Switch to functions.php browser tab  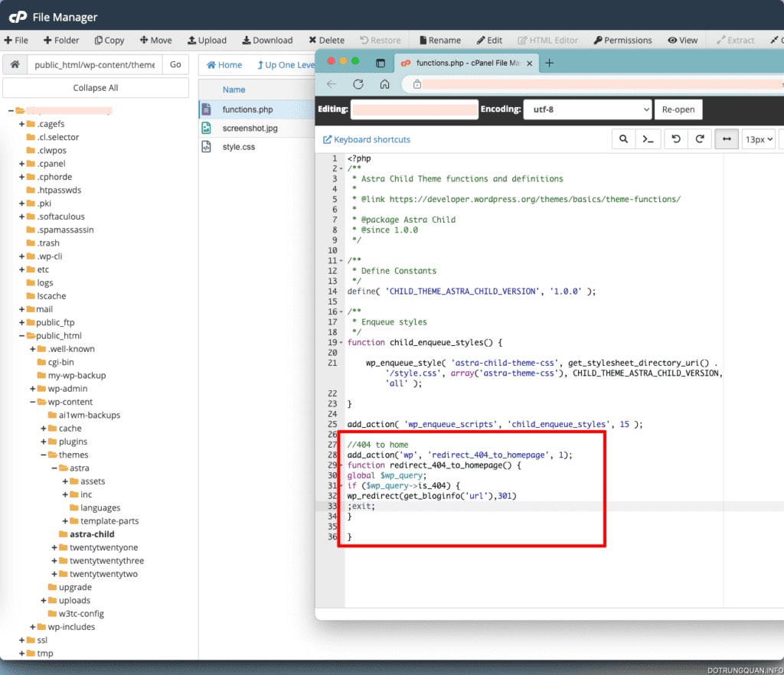466,63
